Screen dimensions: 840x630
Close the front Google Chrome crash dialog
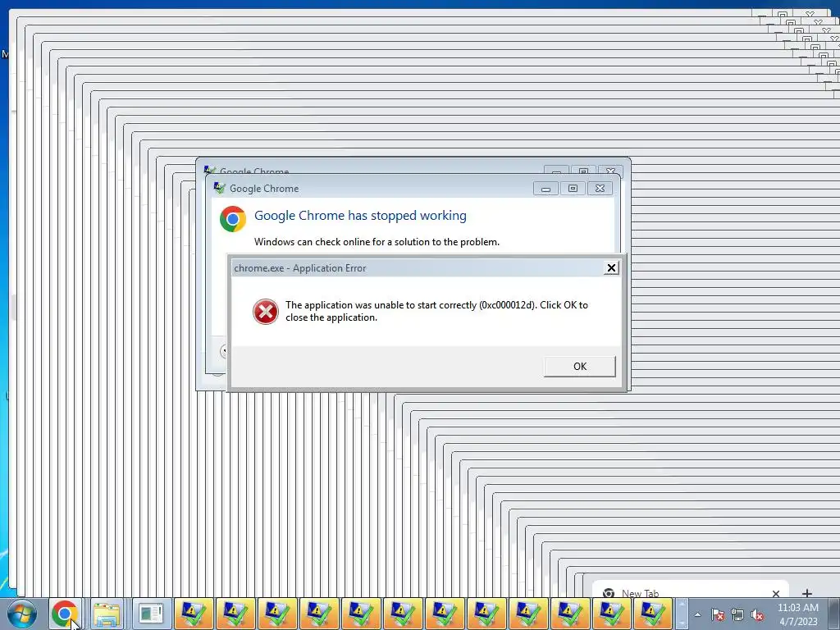tap(600, 189)
